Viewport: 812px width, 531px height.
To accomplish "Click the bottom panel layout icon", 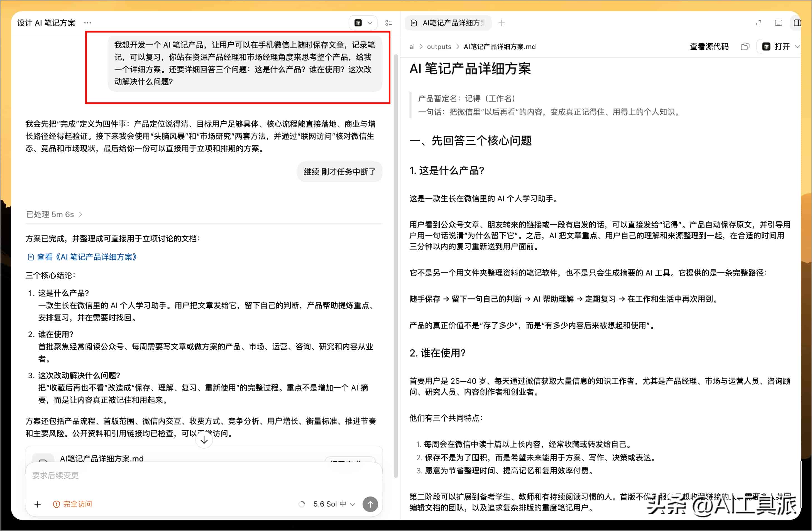I will (x=778, y=23).
